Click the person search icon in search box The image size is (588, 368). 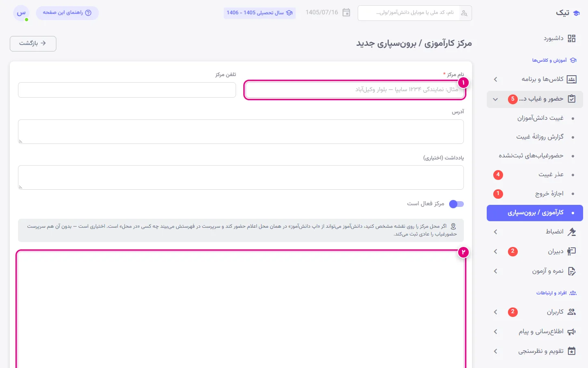click(x=464, y=13)
